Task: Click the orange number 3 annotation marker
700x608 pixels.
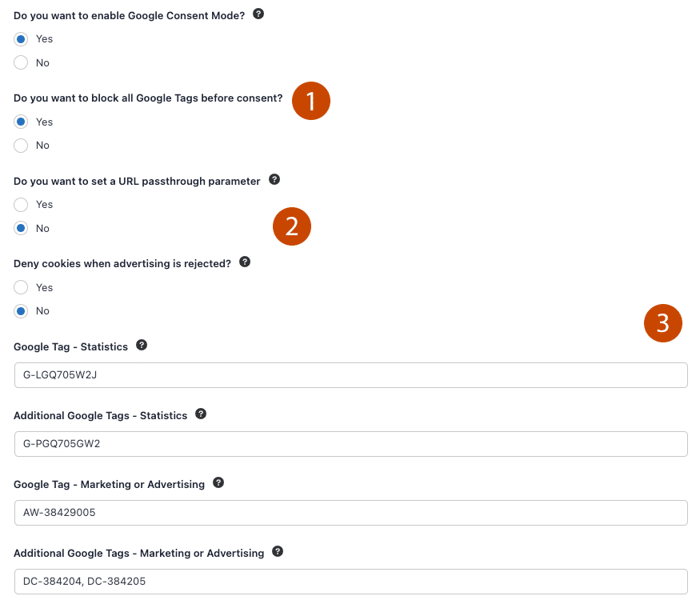Action: 663,323
